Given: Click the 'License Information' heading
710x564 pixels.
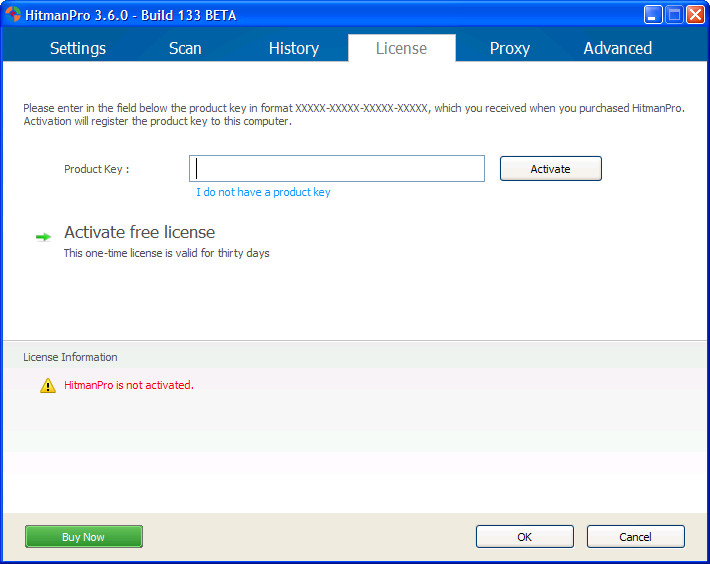Looking at the screenshot, I should tap(70, 357).
